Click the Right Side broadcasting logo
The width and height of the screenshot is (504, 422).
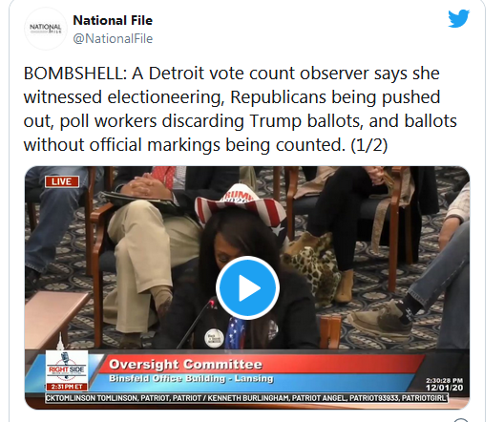pos(67,367)
